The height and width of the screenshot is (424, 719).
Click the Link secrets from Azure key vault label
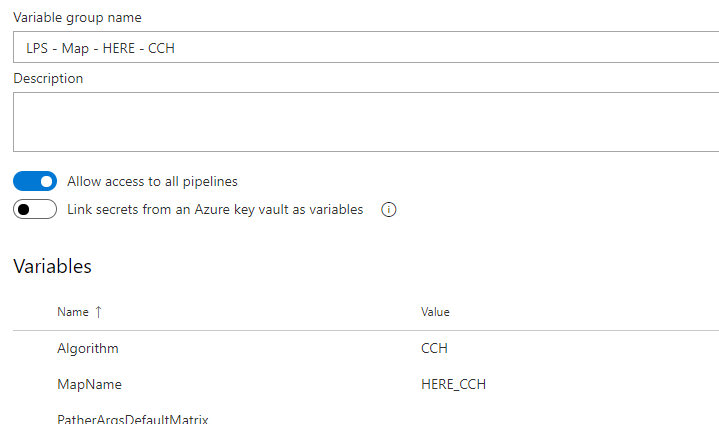(215, 209)
